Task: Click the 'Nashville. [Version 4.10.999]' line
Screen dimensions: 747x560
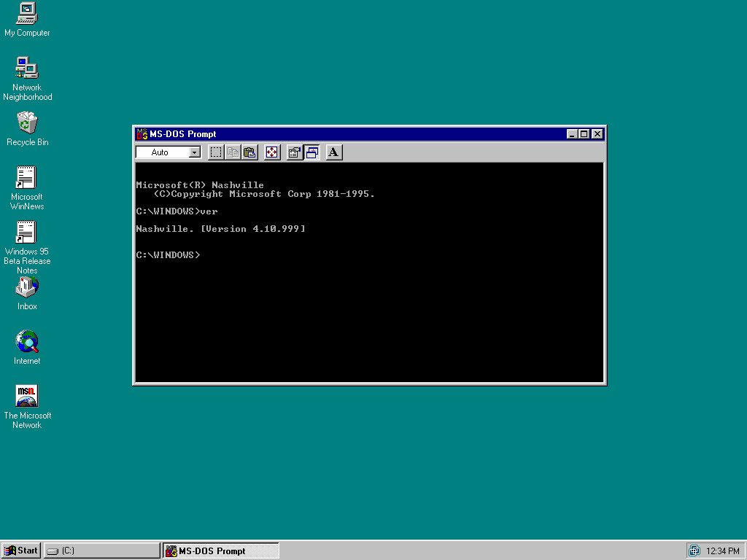Action: click(220, 228)
